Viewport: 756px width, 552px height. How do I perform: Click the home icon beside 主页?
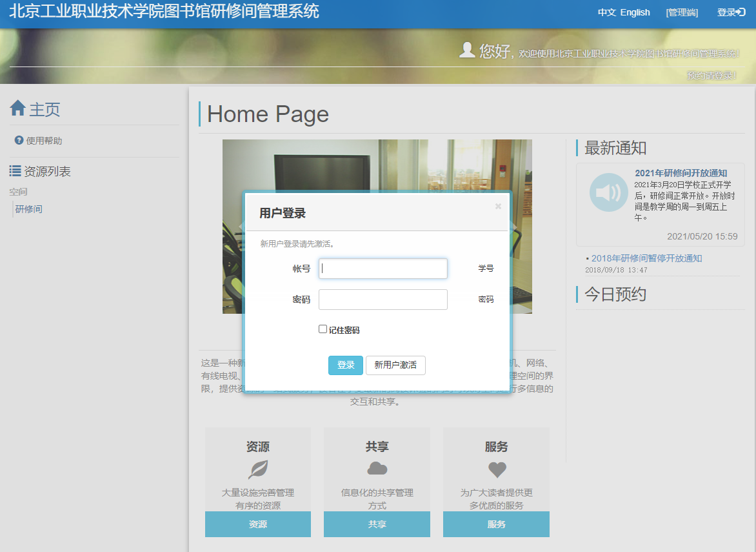click(x=17, y=108)
